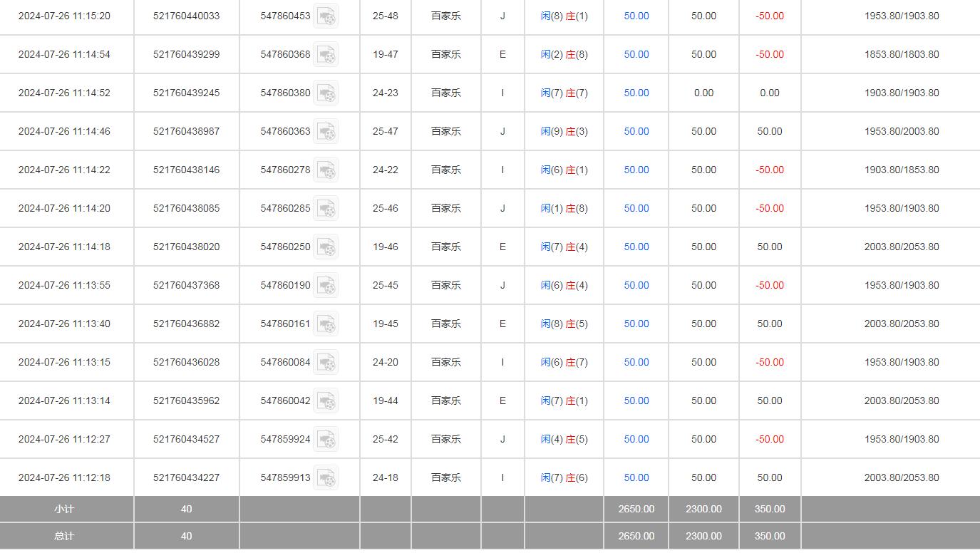Open video replay for round 547860368
Viewport: 980px width, 553px height.
(326, 54)
